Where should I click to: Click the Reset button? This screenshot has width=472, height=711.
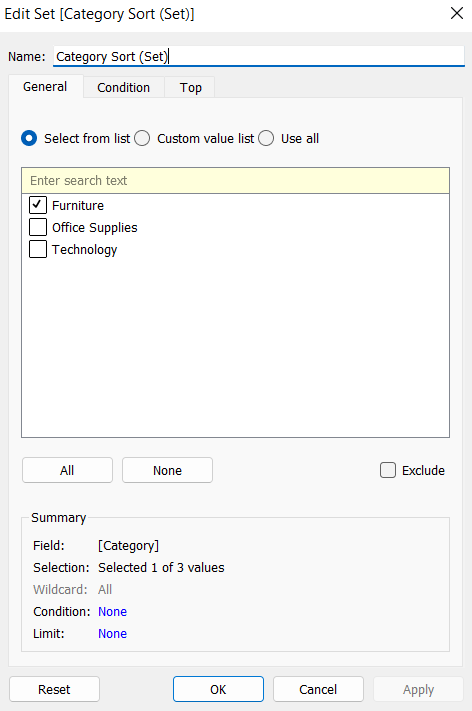click(x=54, y=689)
